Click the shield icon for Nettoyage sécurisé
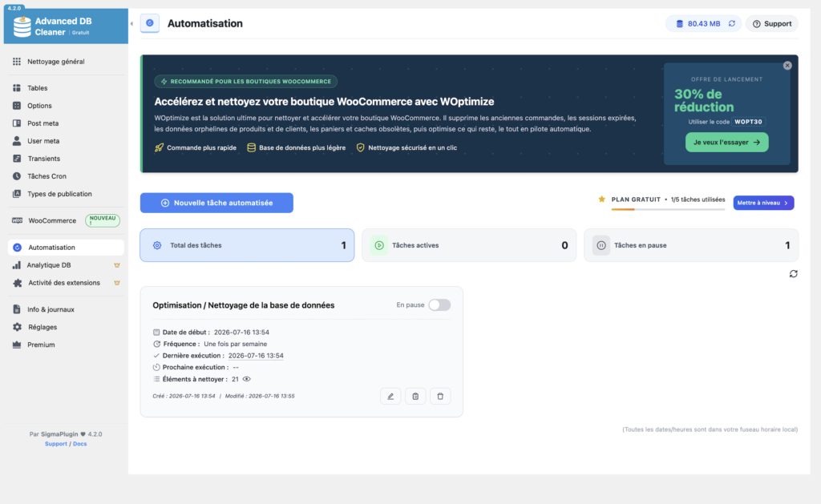Image resolution: width=821 pixels, height=504 pixels. pyautogui.click(x=360, y=147)
